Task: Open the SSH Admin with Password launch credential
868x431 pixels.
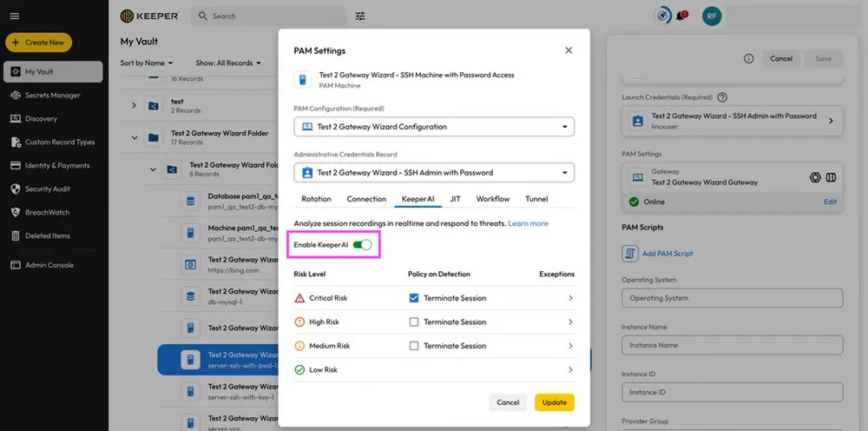Action: [x=733, y=121]
